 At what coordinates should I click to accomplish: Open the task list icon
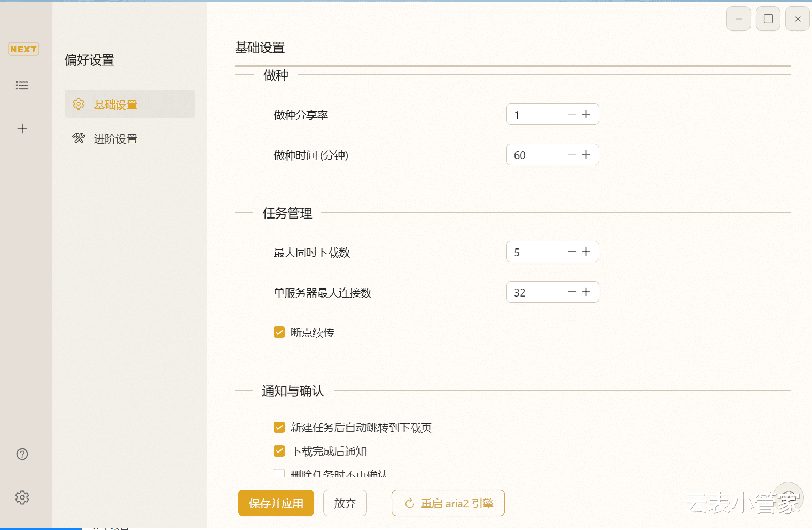[22, 85]
